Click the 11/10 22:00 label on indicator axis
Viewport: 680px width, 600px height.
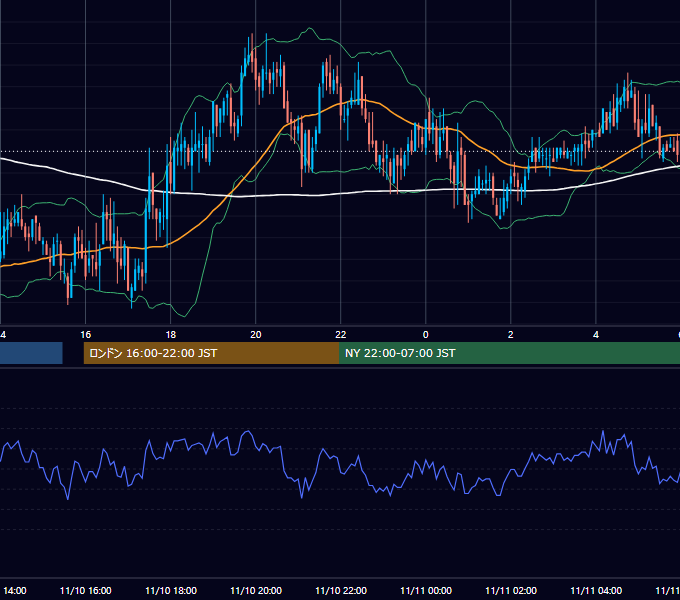pyautogui.click(x=341, y=590)
